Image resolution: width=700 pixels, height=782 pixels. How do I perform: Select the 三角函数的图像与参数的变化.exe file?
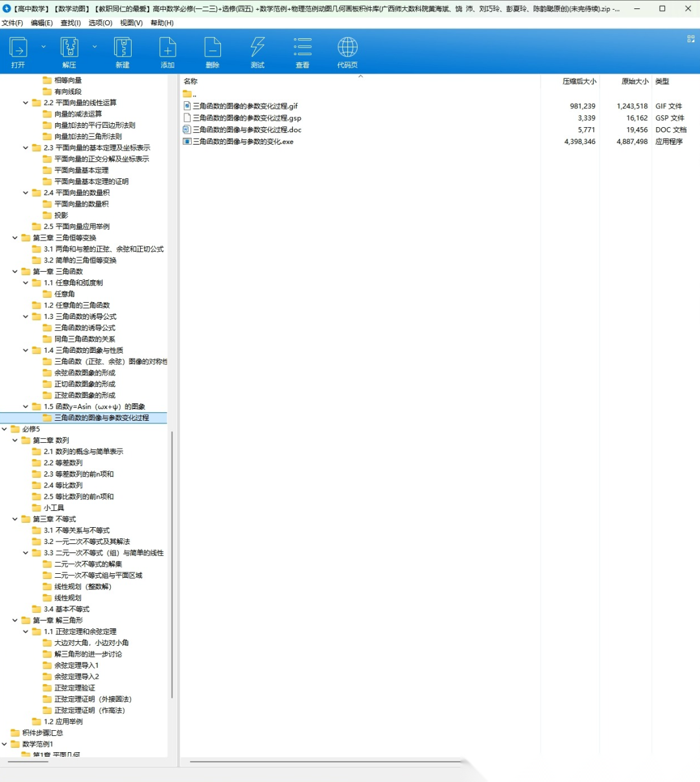tap(242, 141)
